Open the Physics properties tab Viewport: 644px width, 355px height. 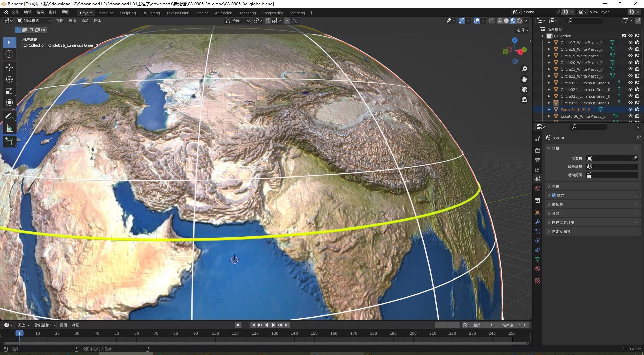click(538, 241)
